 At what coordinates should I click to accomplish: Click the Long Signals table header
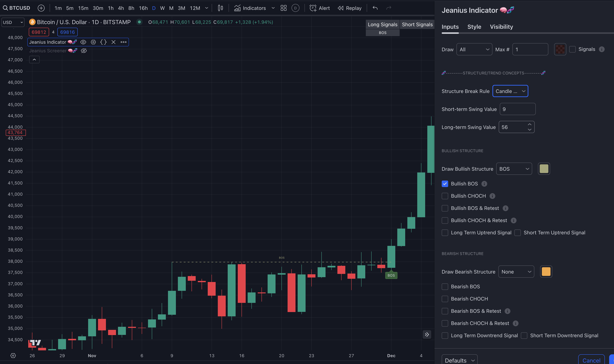click(x=382, y=25)
